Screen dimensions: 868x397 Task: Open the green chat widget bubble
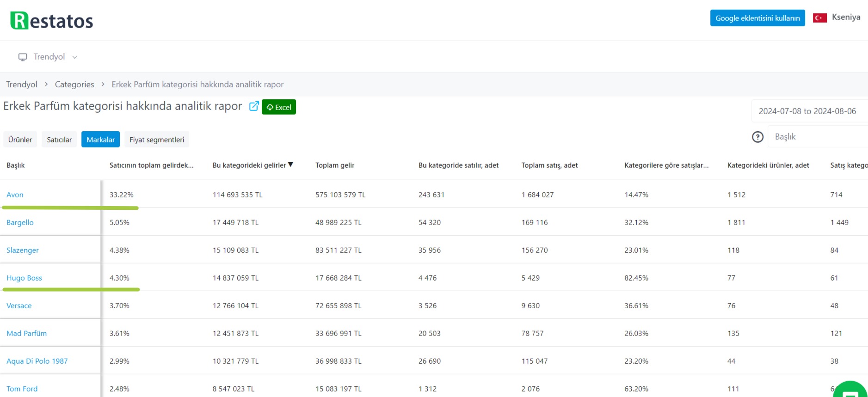pos(850,391)
